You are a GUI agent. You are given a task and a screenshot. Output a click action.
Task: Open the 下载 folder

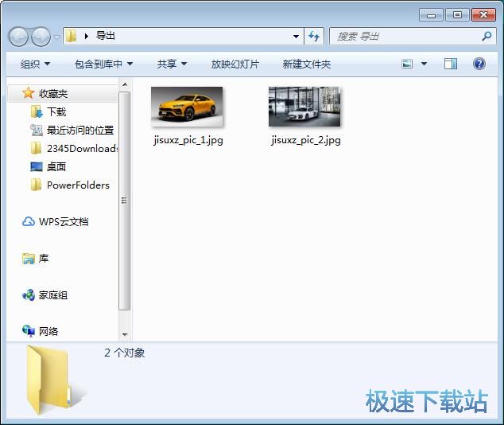coord(56,112)
